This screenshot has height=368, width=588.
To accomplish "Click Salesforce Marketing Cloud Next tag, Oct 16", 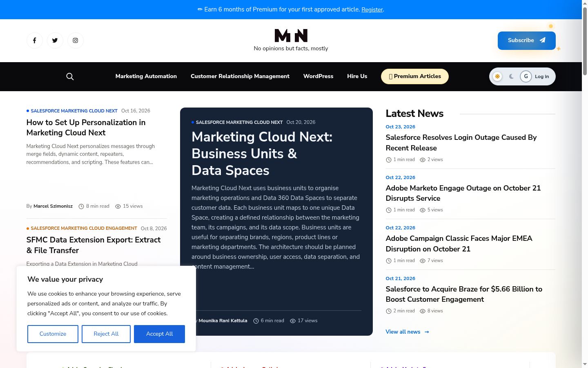I will 74,111.
